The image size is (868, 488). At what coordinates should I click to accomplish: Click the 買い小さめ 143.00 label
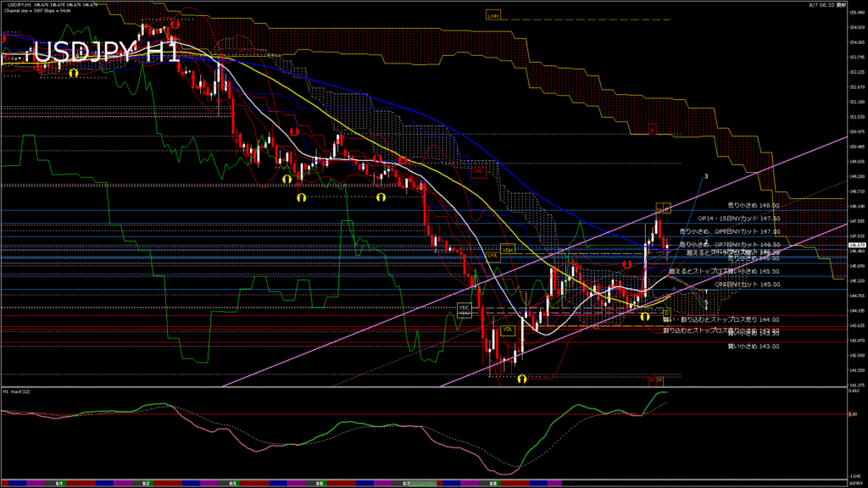pos(754,347)
